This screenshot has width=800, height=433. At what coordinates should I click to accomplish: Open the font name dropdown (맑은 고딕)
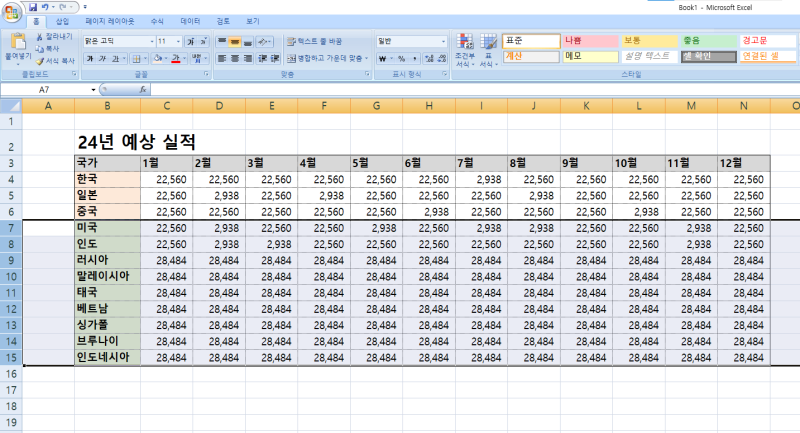[x=118, y=41]
